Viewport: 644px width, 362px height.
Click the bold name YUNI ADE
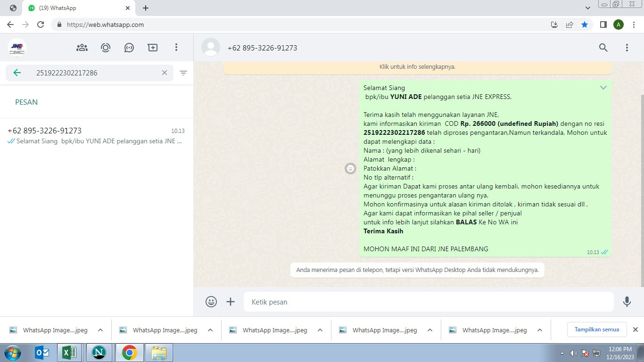[406, 97]
